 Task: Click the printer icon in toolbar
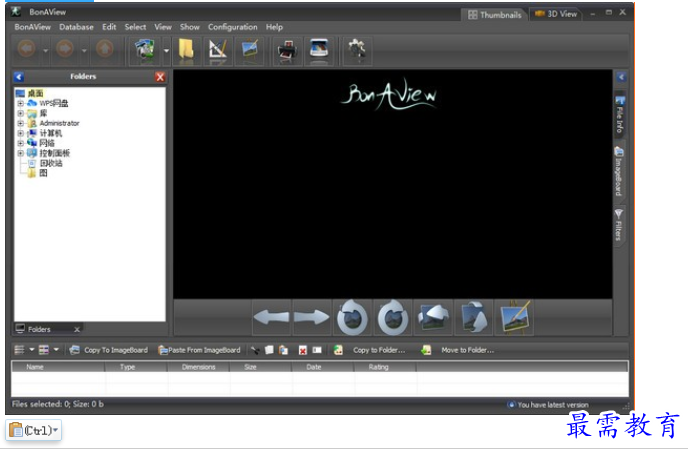click(288, 50)
